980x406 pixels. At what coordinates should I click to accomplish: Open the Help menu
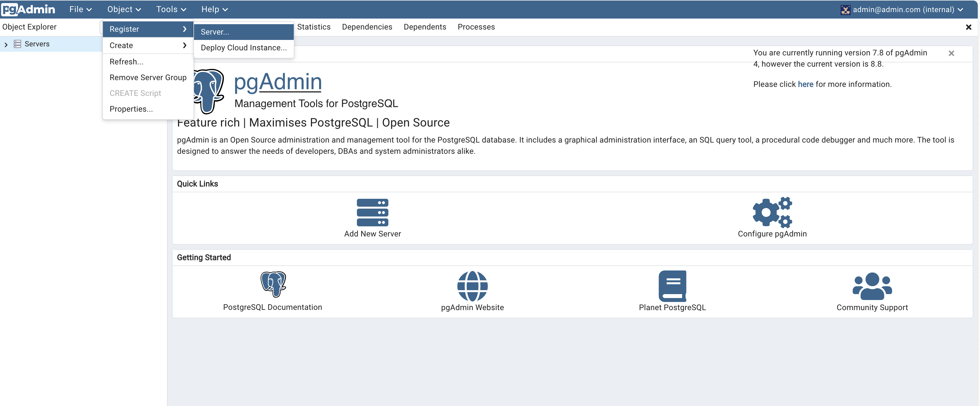[214, 9]
